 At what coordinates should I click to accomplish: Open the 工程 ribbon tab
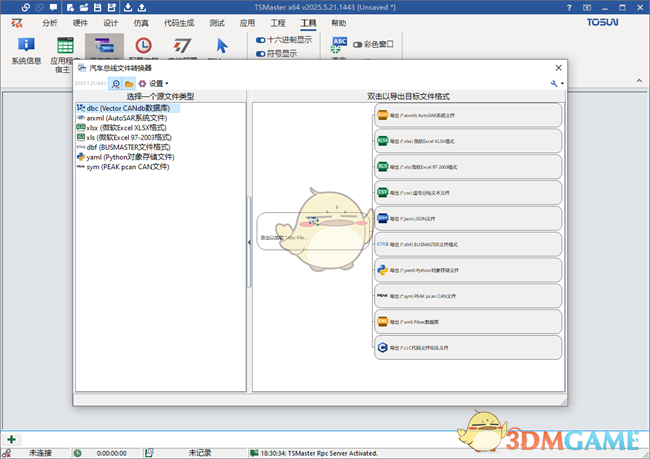[278, 23]
